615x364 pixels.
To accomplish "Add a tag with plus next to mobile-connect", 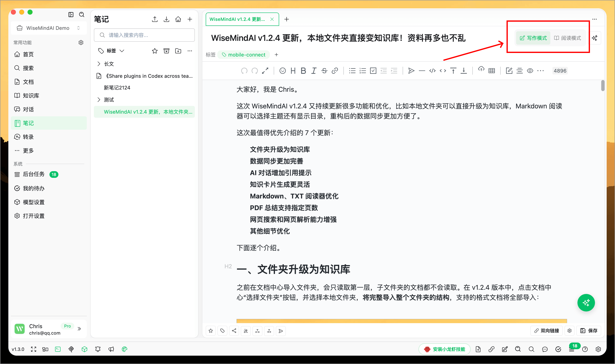I will [276, 55].
